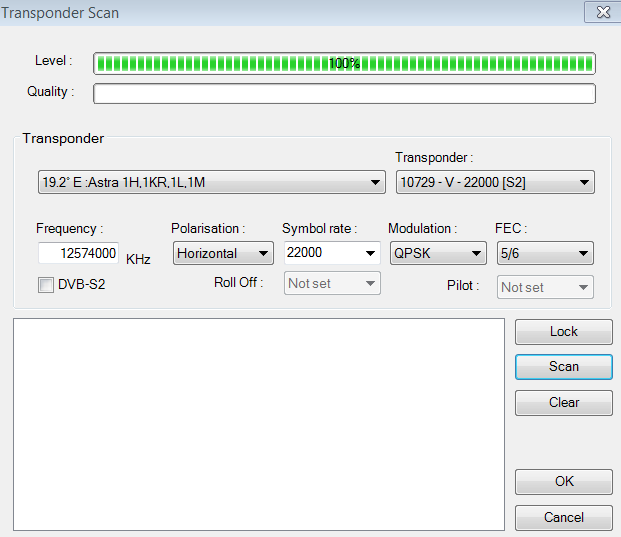
Task: Click the empty Quality signal bar
Action: click(x=344, y=94)
